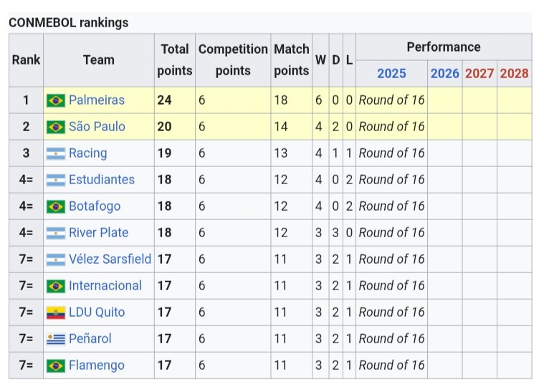The height and width of the screenshot is (392, 544).
Task: Open the 2025 performance column link
Action: [391, 74]
